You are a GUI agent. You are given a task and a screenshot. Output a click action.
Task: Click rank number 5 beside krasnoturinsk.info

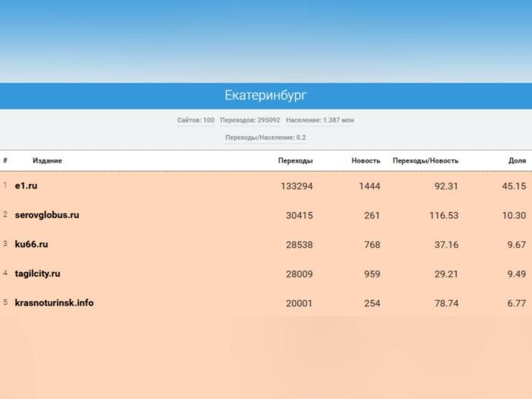(x=5, y=302)
